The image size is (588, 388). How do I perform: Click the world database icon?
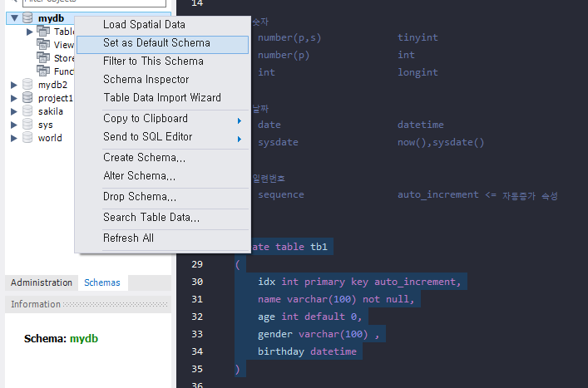click(27, 137)
